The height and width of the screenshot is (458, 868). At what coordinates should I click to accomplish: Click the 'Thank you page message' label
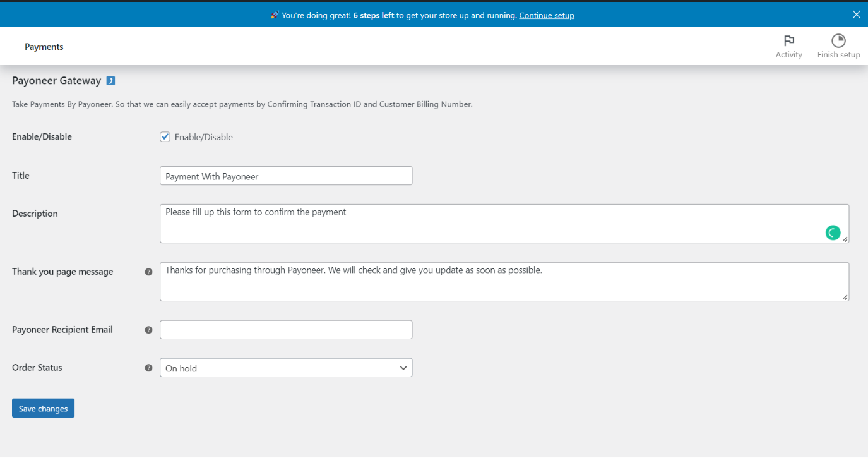tap(62, 272)
